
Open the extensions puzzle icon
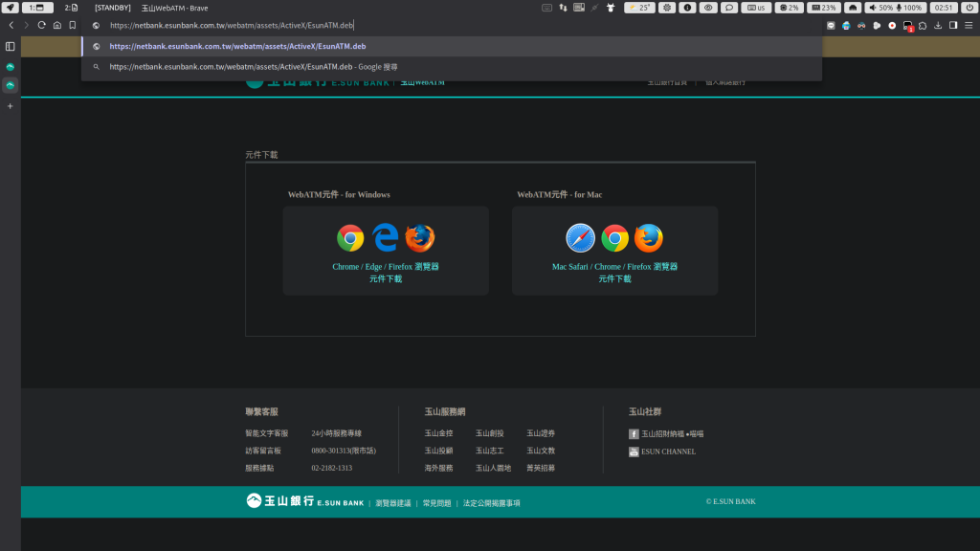[x=923, y=26]
